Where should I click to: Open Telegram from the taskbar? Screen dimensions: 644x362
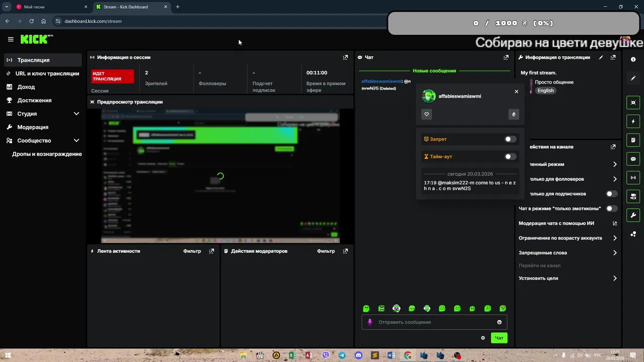click(342, 355)
